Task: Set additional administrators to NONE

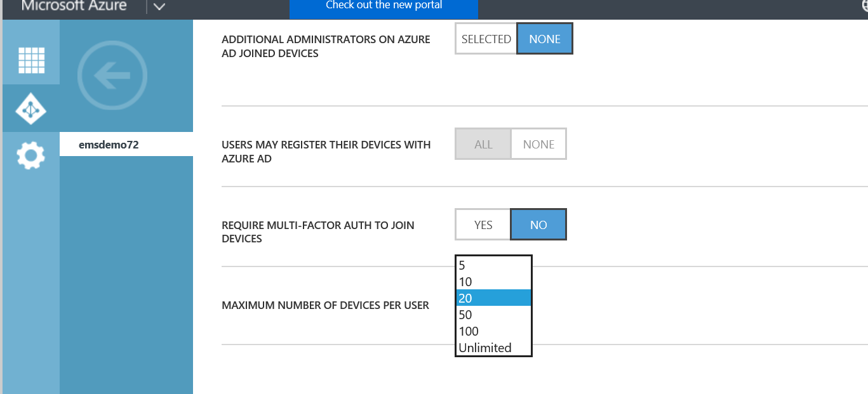Action: point(545,39)
